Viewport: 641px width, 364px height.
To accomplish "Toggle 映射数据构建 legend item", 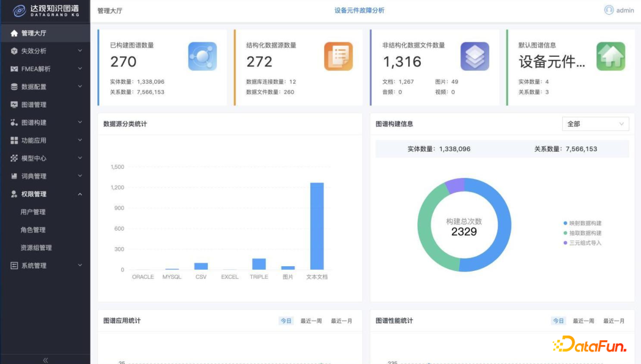I will click(x=583, y=223).
